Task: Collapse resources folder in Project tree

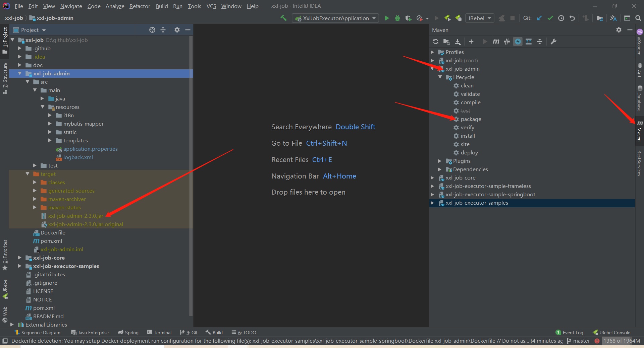Action: 43,107
